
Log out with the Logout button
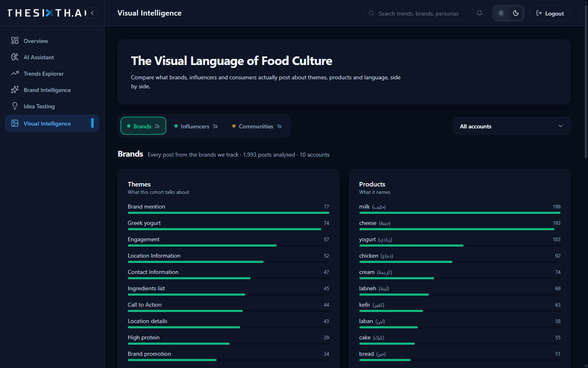[550, 13]
